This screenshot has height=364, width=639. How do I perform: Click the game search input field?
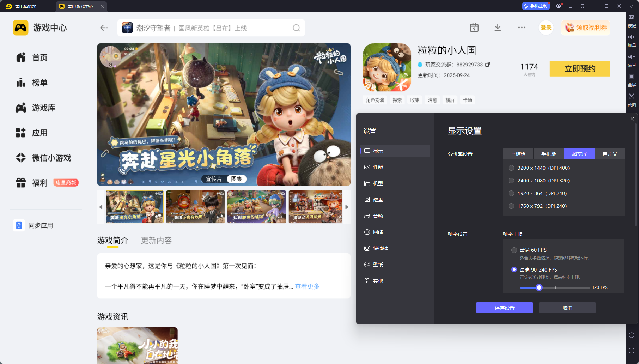(211, 28)
